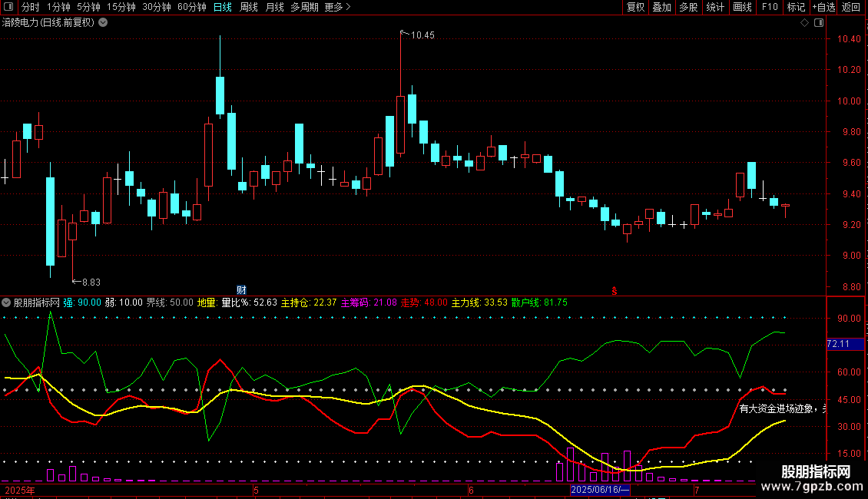The width and height of the screenshot is (868, 499).
Task: Click the 2025/06/16 date marker
Action: tap(600, 490)
